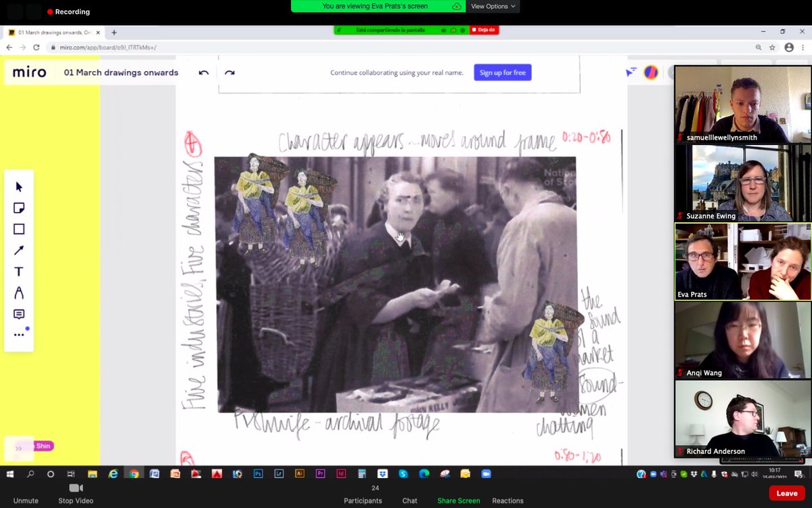Open the 01 March drawings onwards board title
812x508 pixels.
(x=121, y=72)
